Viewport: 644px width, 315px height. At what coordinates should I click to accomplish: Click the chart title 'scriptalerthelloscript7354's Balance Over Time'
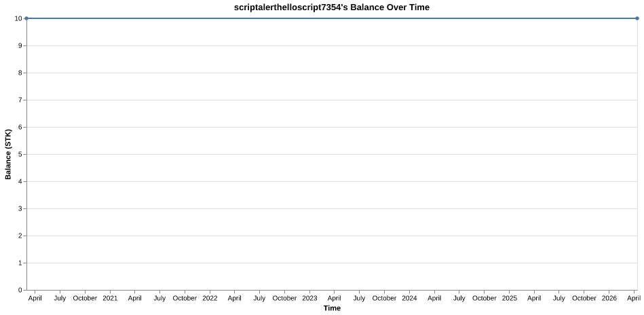332,7
